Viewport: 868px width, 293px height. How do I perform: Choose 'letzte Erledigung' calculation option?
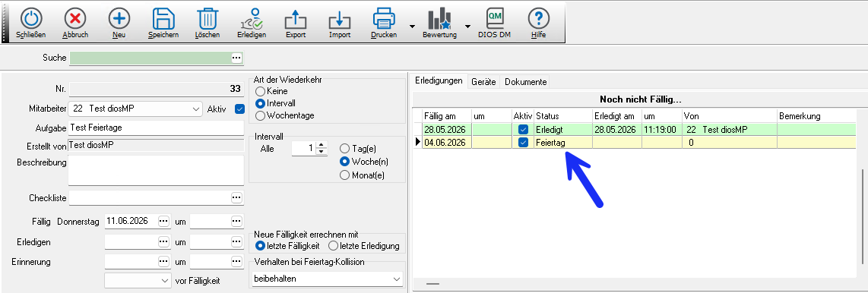333,245
